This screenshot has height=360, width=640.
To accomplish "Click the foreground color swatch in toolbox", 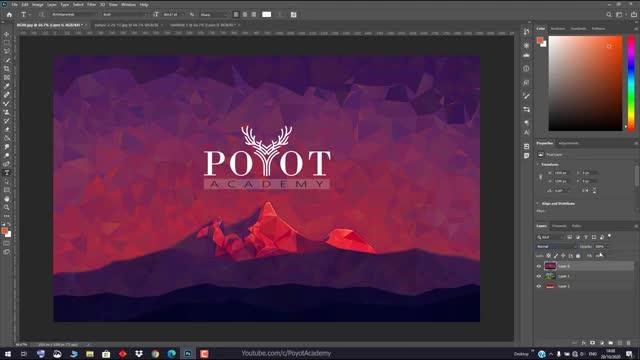I will click(4, 231).
